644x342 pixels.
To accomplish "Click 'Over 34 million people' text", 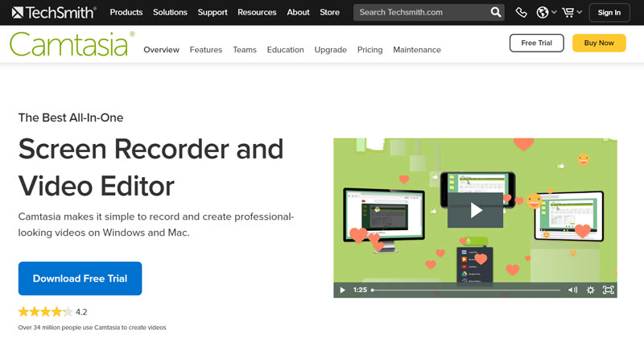I will tap(92, 328).
